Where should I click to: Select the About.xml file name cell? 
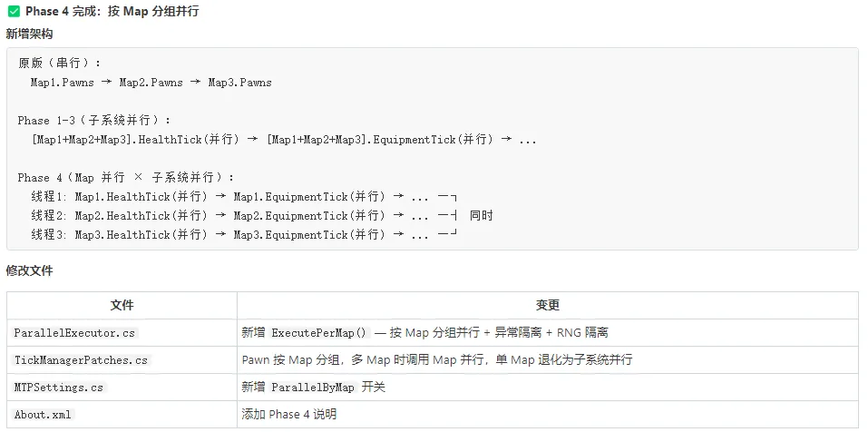pyautogui.click(x=43, y=415)
